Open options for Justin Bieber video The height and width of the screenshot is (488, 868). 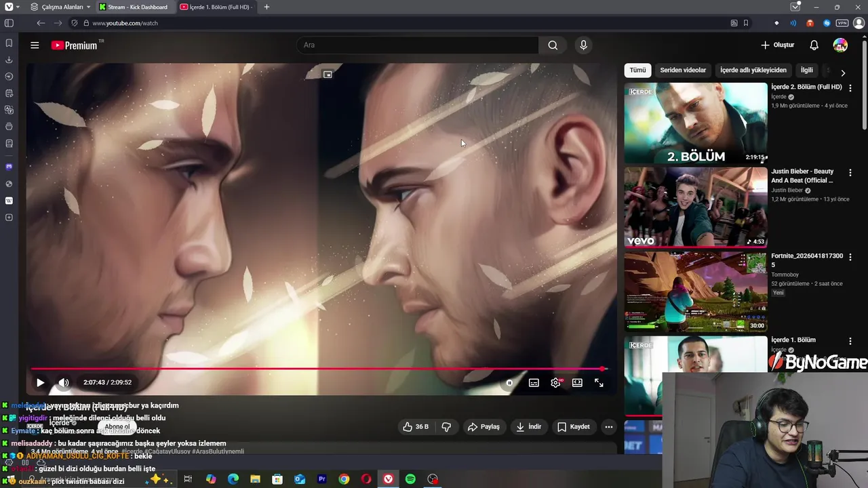coord(850,173)
